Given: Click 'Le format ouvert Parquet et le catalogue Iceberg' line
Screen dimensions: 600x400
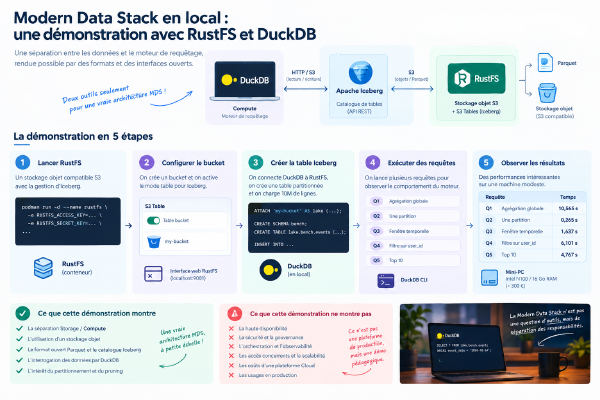Looking at the screenshot, I should click(85, 349).
